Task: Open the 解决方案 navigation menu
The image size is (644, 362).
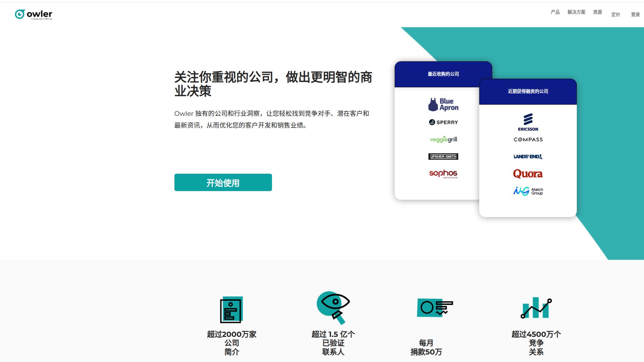Action: [576, 12]
